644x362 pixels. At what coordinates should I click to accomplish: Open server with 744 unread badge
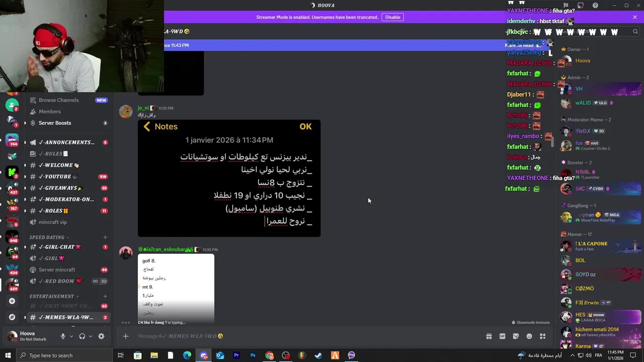point(12,140)
